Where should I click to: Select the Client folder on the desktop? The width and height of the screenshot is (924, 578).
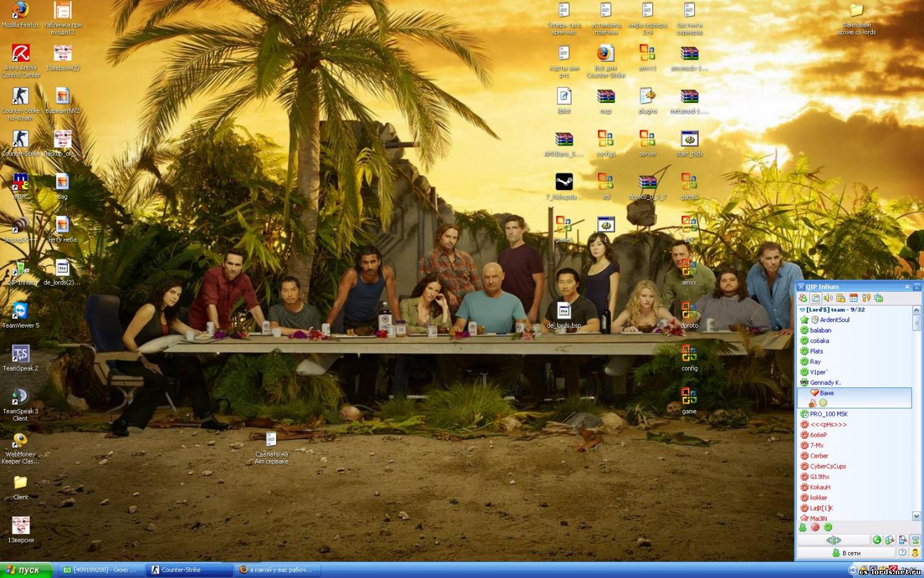(20, 487)
